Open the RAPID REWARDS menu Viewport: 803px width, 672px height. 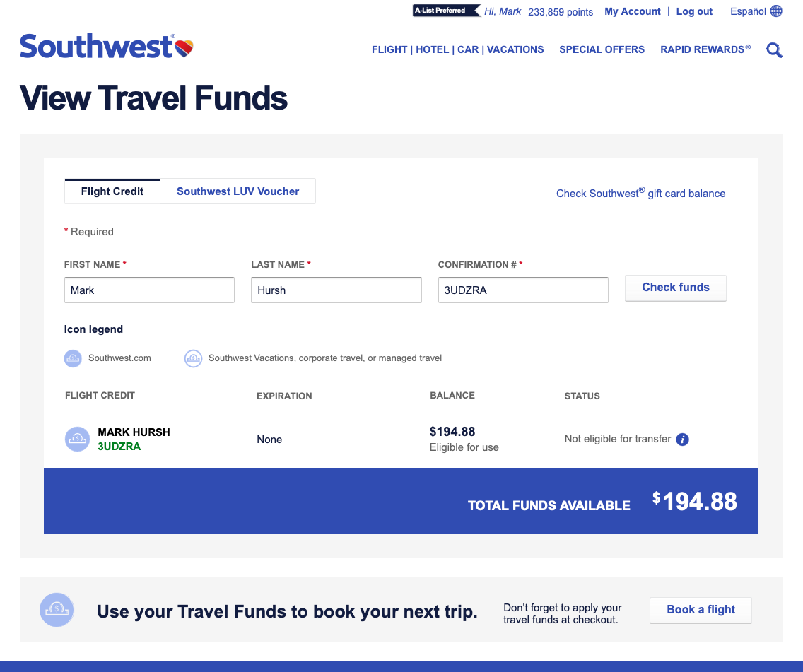[701, 49]
